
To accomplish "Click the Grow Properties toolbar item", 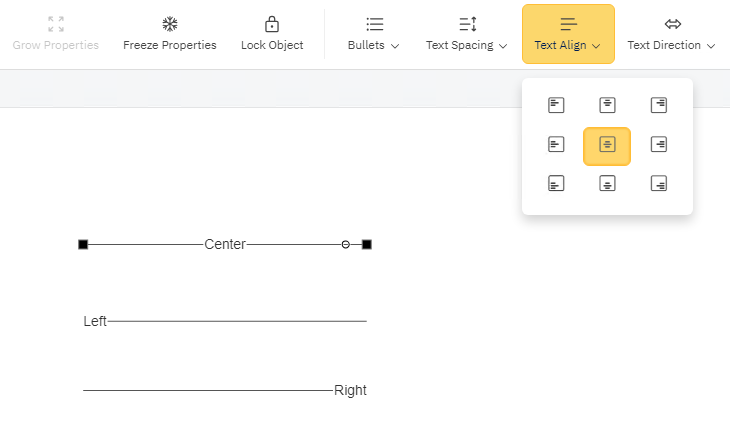I will (56, 34).
